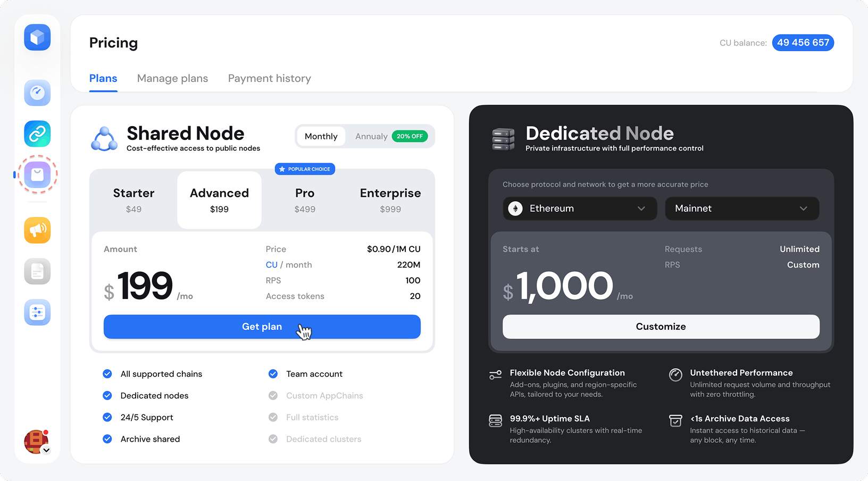Open the dashboard gauge sidebar icon
This screenshot has height=481, width=868.
tap(37, 93)
